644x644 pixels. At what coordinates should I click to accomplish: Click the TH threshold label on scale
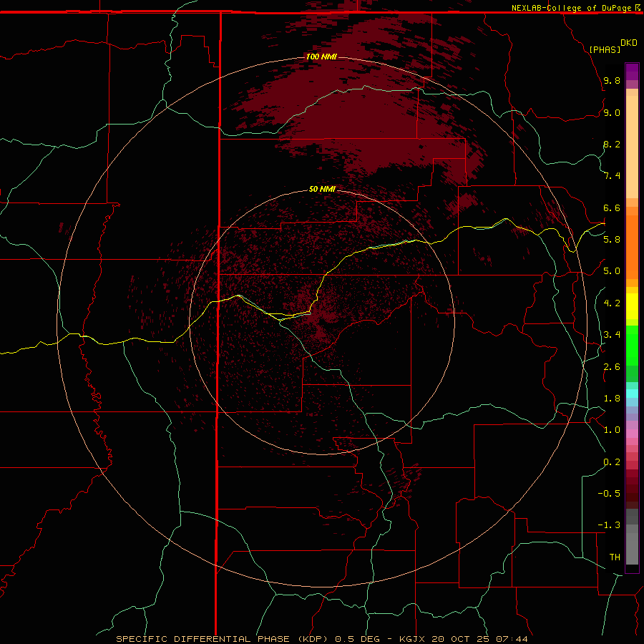tap(615, 557)
